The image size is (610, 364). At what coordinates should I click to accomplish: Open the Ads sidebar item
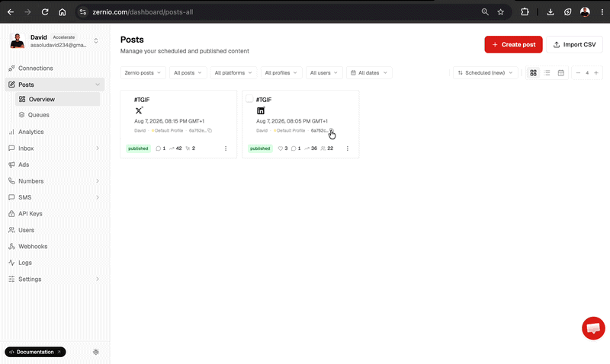[x=55, y=164]
